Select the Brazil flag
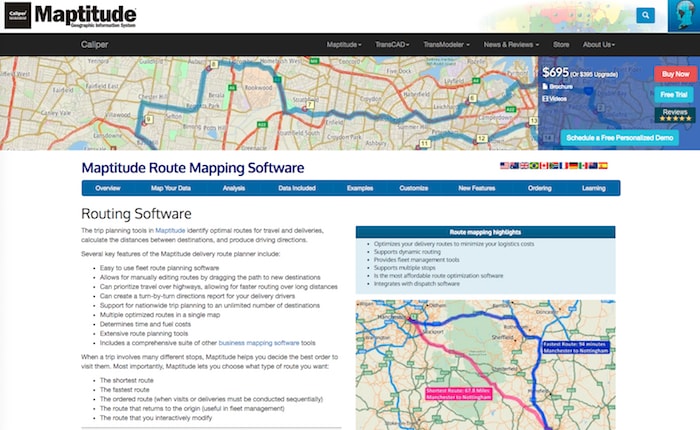700x430 pixels. tap(534, 166)
